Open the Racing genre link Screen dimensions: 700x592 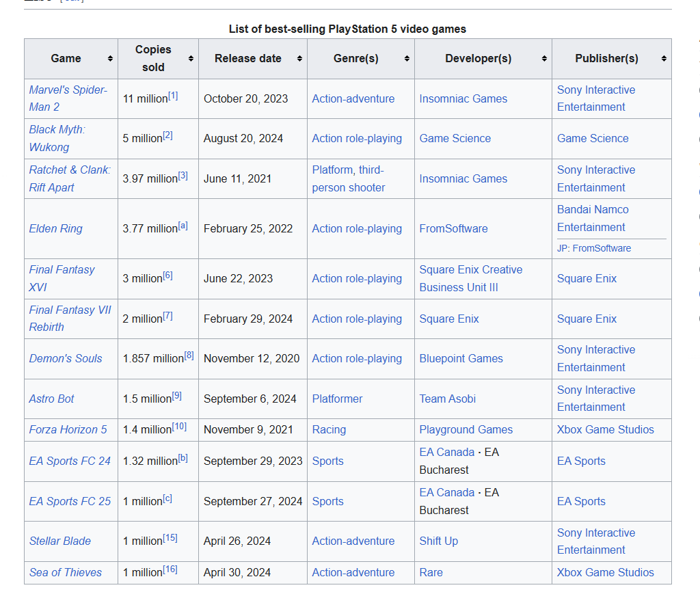coord(329,429)
